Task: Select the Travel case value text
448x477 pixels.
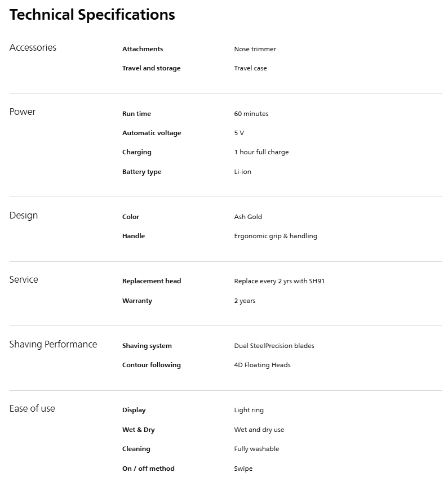Action: click(250, 68)
